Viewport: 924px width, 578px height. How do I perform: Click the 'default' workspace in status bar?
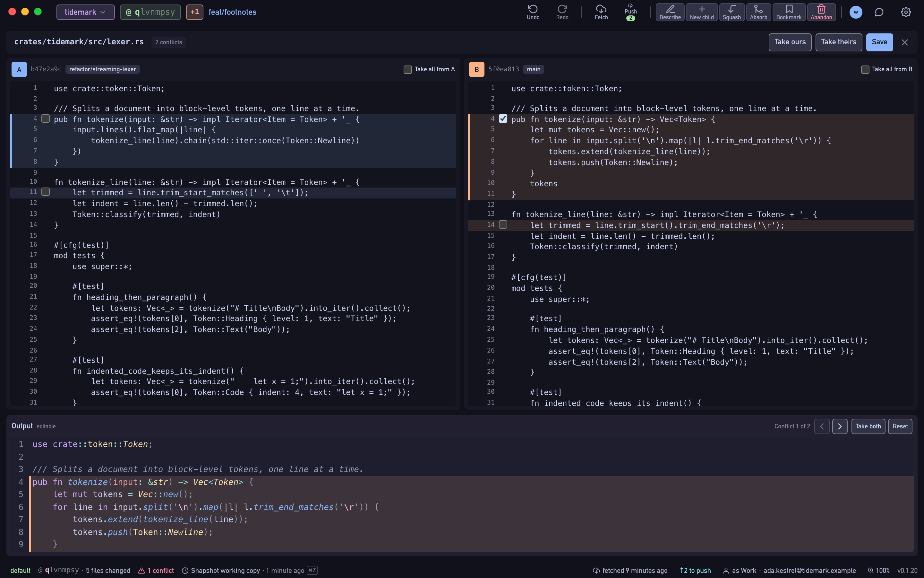(20, 570)
